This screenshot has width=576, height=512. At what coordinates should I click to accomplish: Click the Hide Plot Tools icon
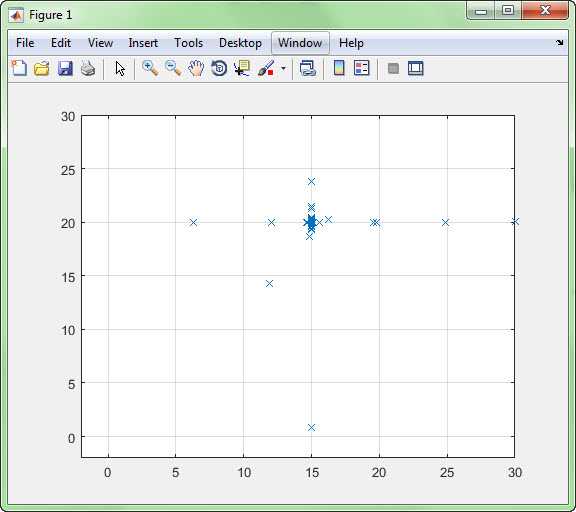[393, 68]
